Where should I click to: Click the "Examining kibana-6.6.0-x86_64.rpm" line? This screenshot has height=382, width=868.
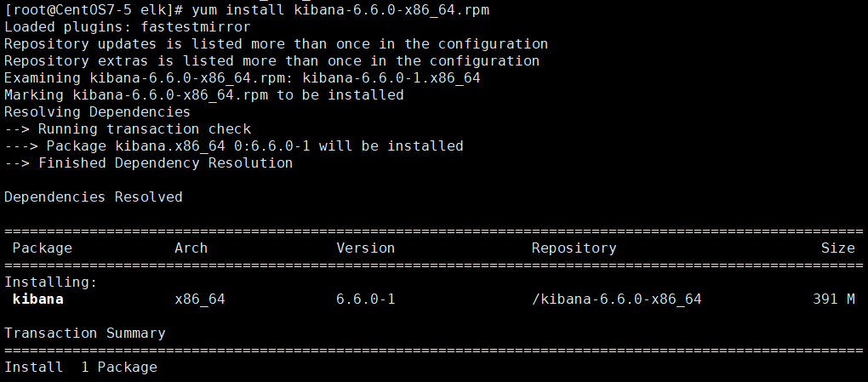[243, 78]
